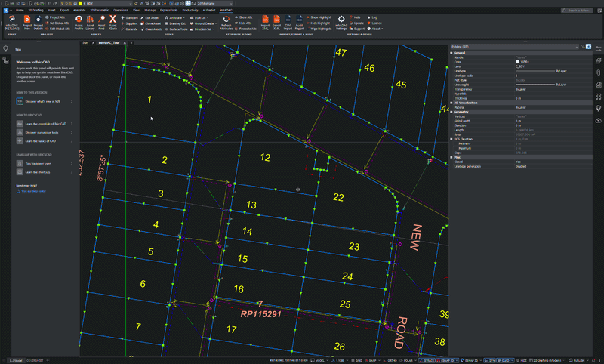Open the Manage ribbon tab
604x364 pixels.
(149, 11)
